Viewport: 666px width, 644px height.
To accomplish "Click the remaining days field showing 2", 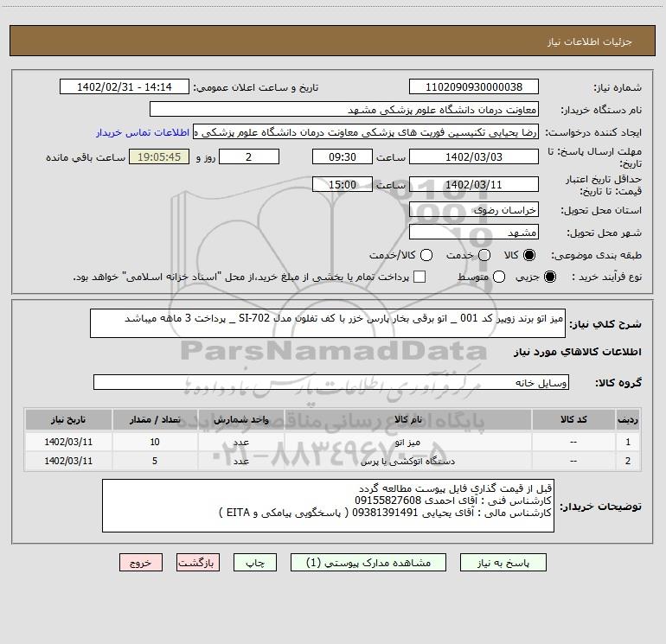I will [x=249, y=156].
